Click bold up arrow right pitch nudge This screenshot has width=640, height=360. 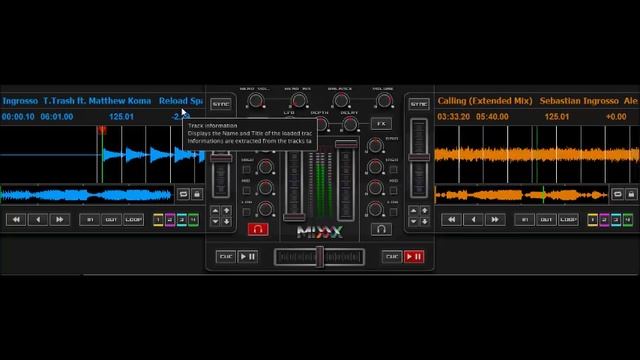click(x=424, y=211)
